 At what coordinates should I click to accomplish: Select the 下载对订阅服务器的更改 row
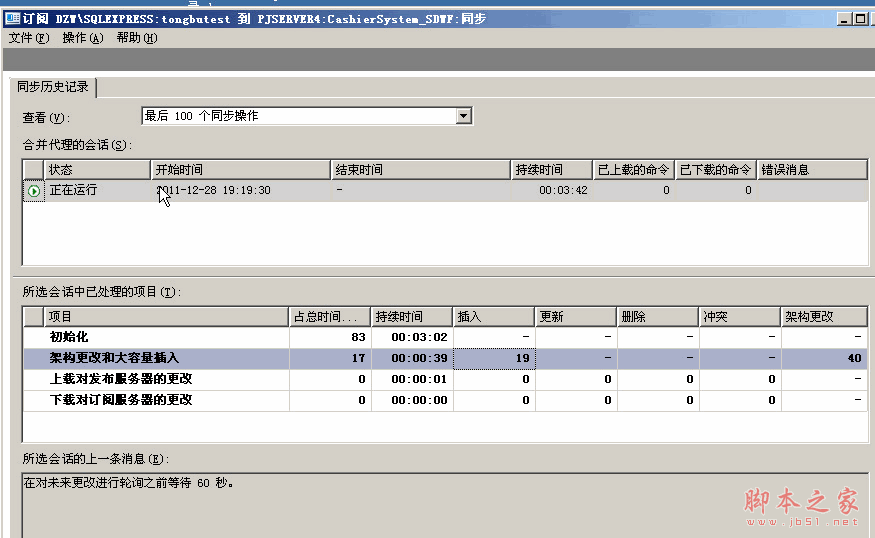(x=445, y=400)
